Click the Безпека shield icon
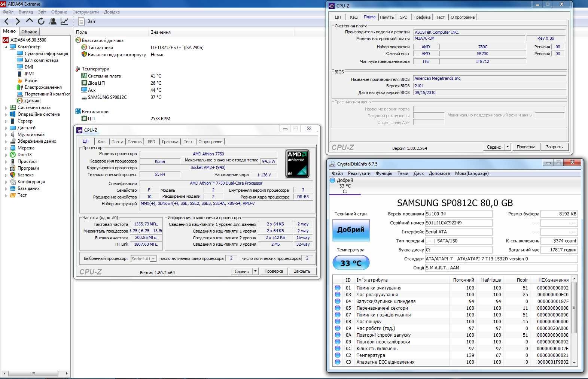588x379 pixels. [12, 175]
